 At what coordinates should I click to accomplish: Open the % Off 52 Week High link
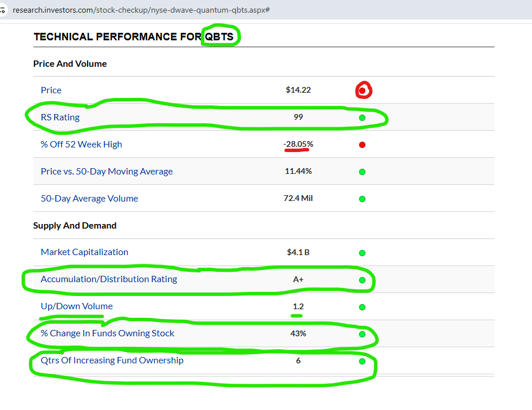81,145
